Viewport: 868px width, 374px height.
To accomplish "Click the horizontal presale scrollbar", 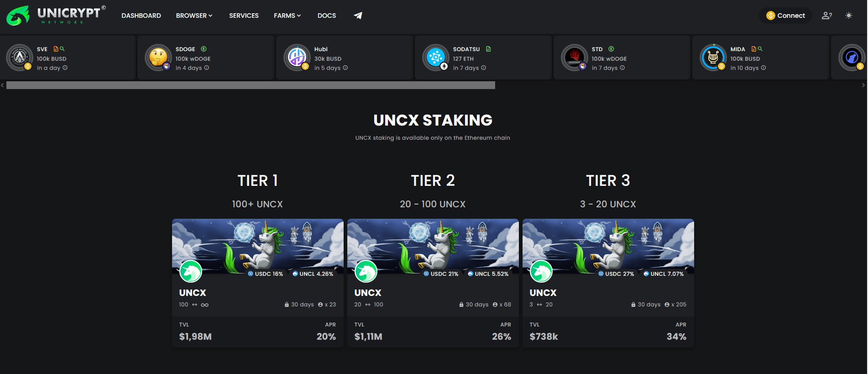I will click(251, 85).
